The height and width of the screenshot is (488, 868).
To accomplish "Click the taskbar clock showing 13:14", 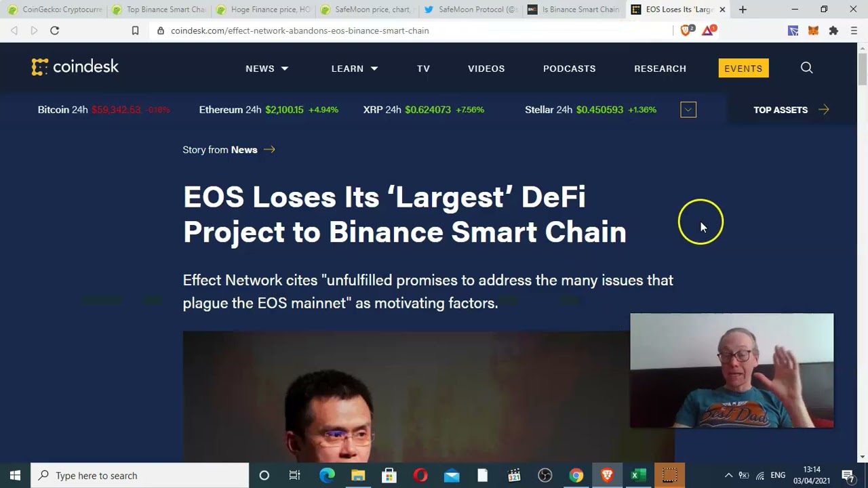I will coord(812,475).
